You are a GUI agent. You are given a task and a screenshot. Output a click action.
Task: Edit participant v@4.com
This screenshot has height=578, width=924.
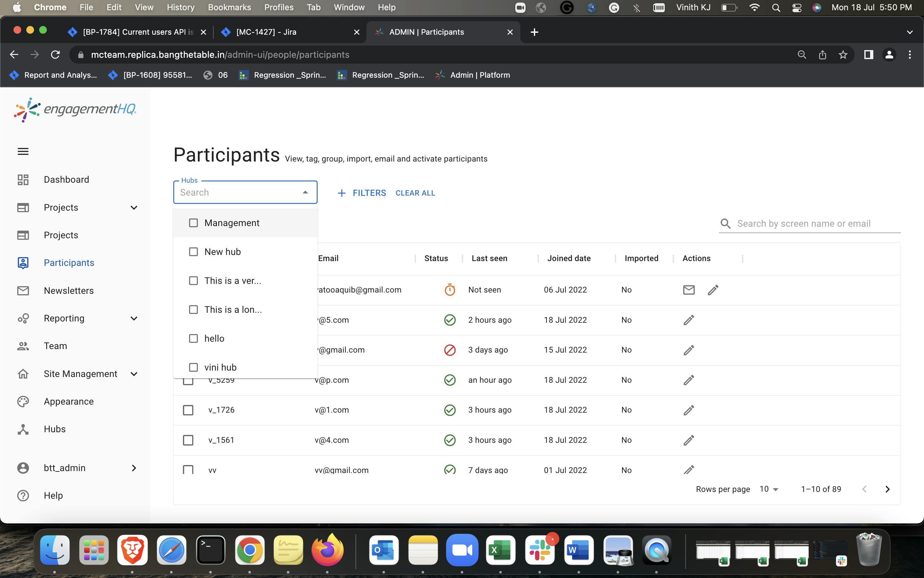point(689,440)
